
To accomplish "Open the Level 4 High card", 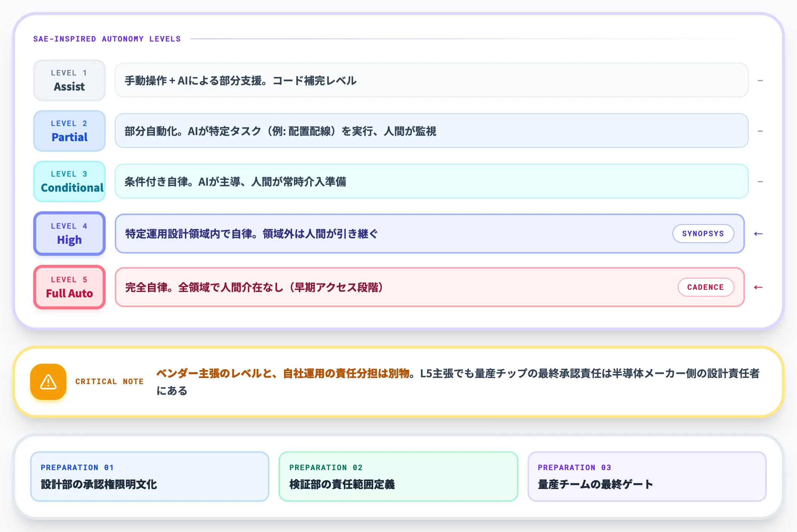I will (x=69, y=234).
